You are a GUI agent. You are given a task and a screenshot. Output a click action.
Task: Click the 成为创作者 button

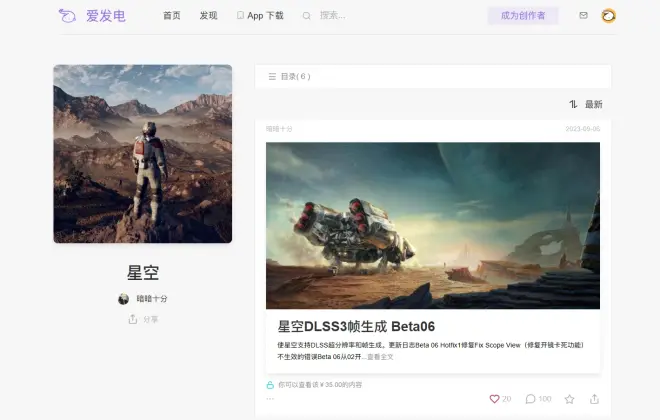pyautogui.click(x=523, y=16)
